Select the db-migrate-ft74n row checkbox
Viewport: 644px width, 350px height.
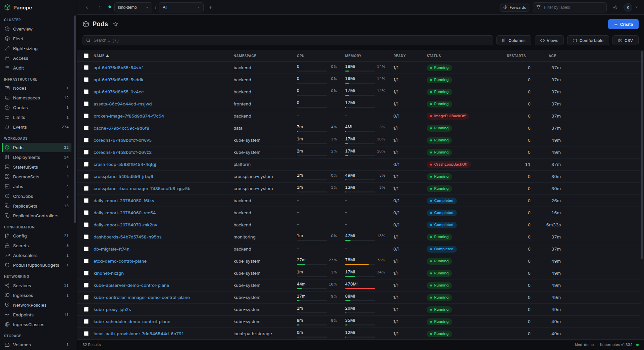tap(86, 249)
